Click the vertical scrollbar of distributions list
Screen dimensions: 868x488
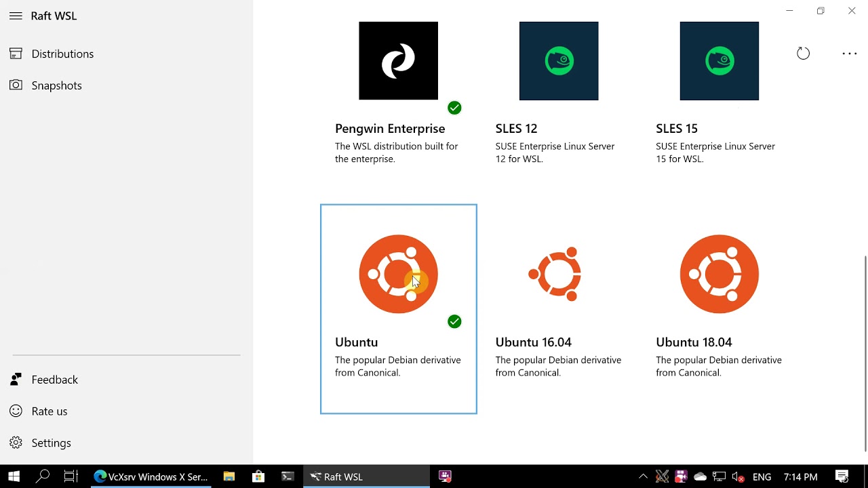click(x=865, y=353)
